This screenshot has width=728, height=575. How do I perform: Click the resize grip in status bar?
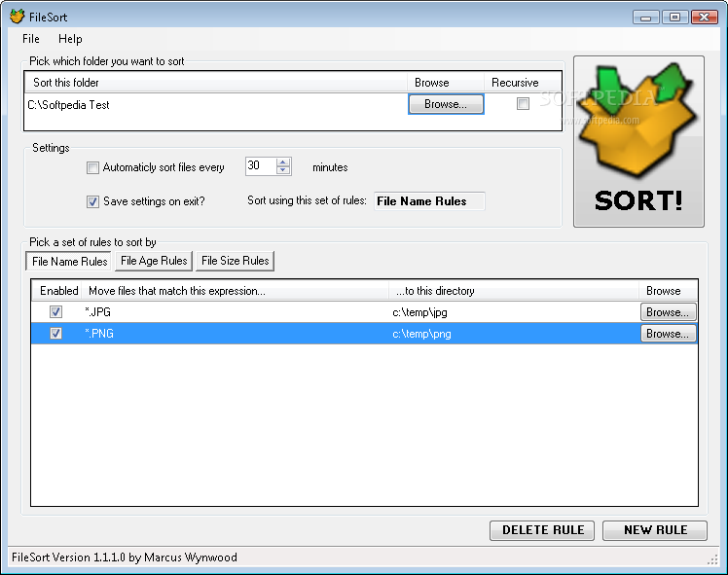coord(712,560)
